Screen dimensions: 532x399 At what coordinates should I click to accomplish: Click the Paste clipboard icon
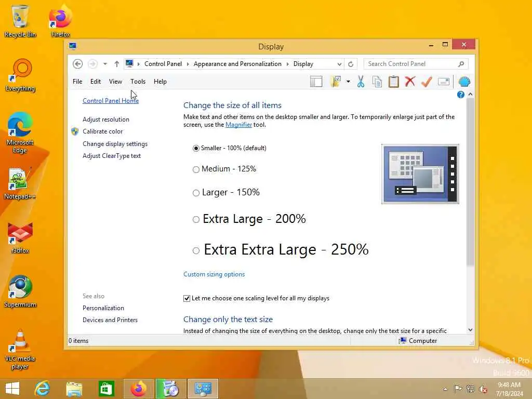394,82
